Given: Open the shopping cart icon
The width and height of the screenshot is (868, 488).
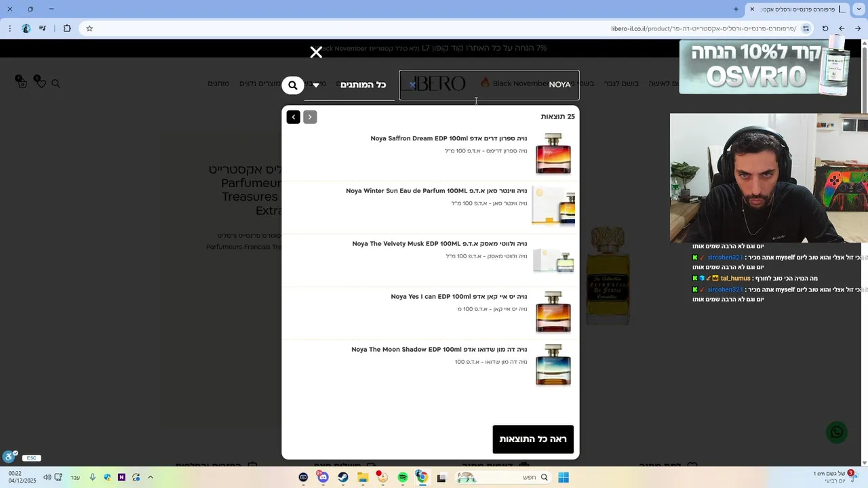Looking at the screenshot, I should (22, 83).
